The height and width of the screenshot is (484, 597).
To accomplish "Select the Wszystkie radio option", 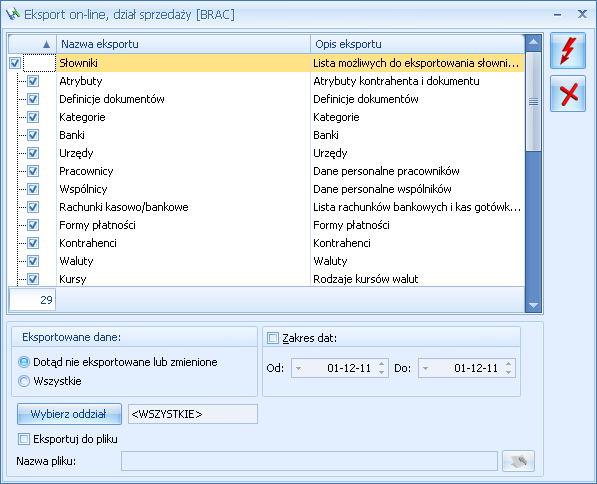I will [24, 381].
